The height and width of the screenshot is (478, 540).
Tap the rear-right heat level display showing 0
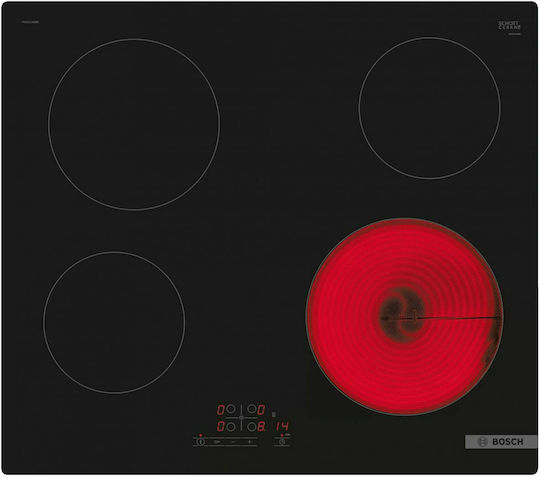tap(261, 410)
